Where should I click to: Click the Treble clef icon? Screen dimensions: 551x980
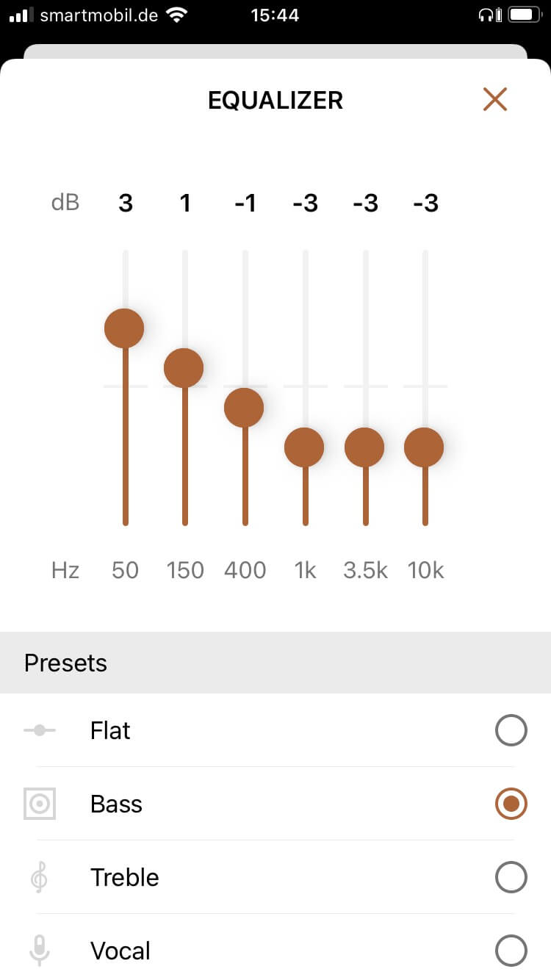[40, 877]
